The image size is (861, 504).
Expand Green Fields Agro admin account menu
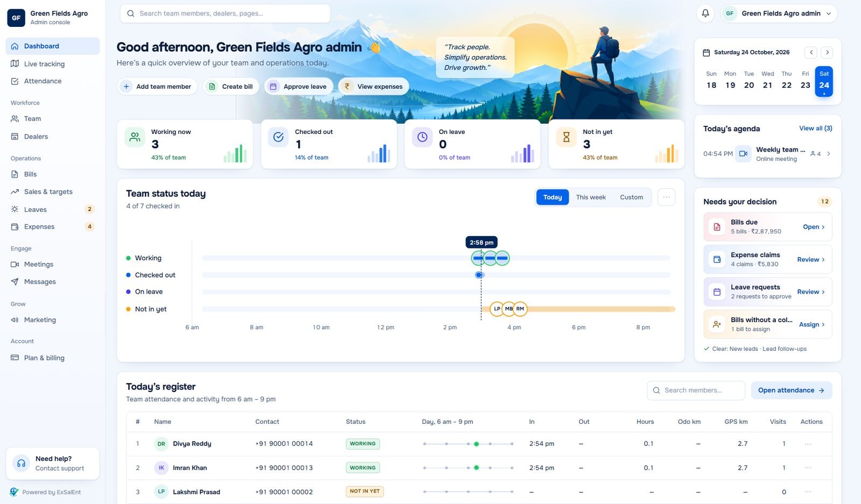click(779, 13)
